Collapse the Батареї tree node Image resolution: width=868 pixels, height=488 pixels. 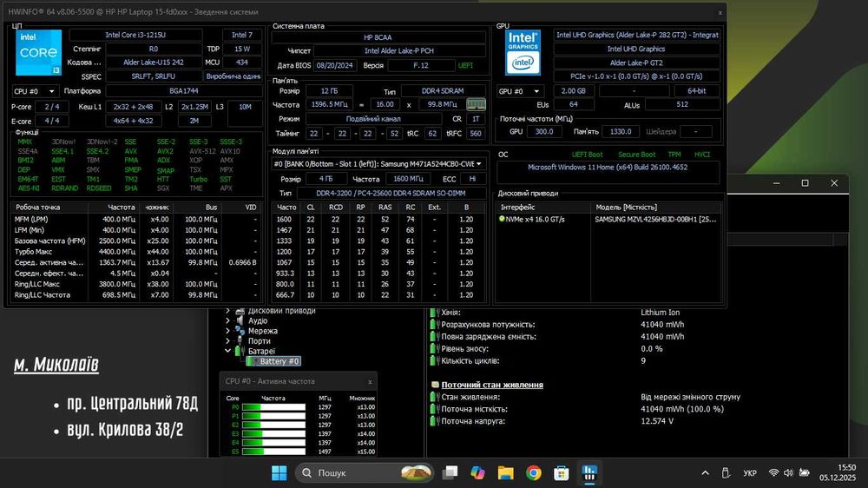[227, 351]
